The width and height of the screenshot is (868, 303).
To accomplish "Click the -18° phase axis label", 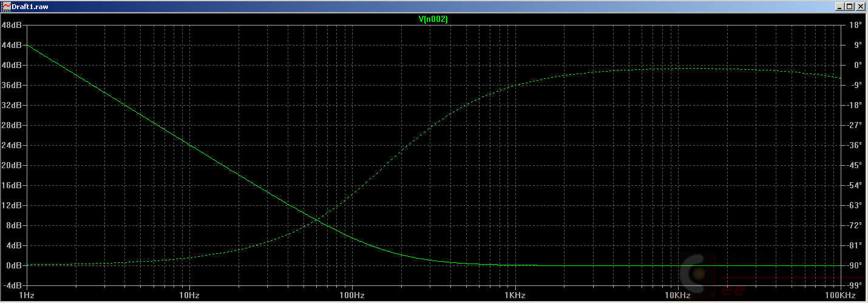I will point(855,105).
